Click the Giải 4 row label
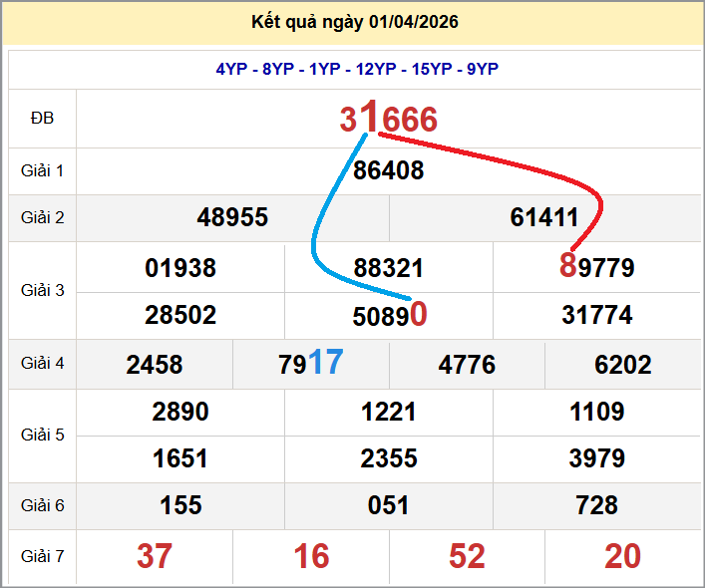 coord(42,364)
